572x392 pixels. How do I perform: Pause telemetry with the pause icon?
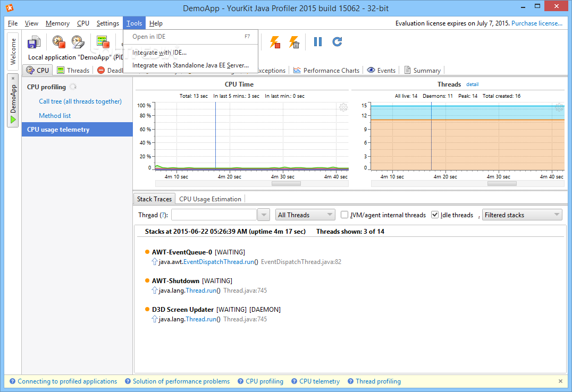pos(318,41)
